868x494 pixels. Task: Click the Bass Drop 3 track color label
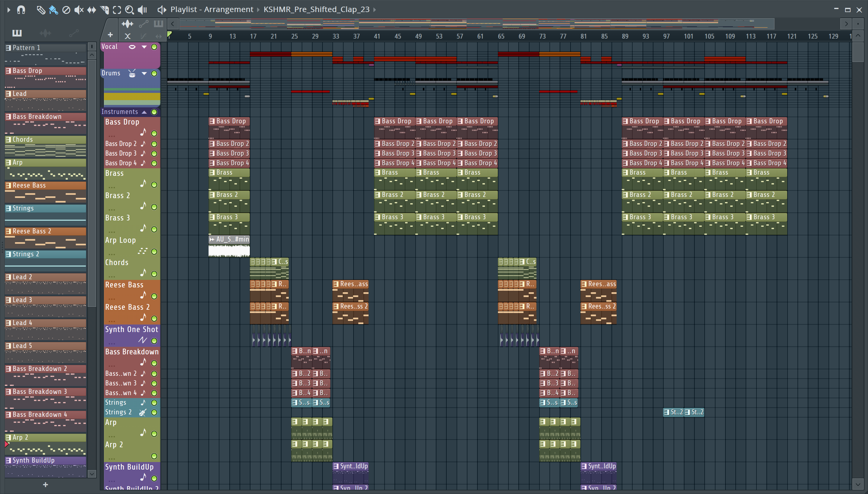[121, 153]
